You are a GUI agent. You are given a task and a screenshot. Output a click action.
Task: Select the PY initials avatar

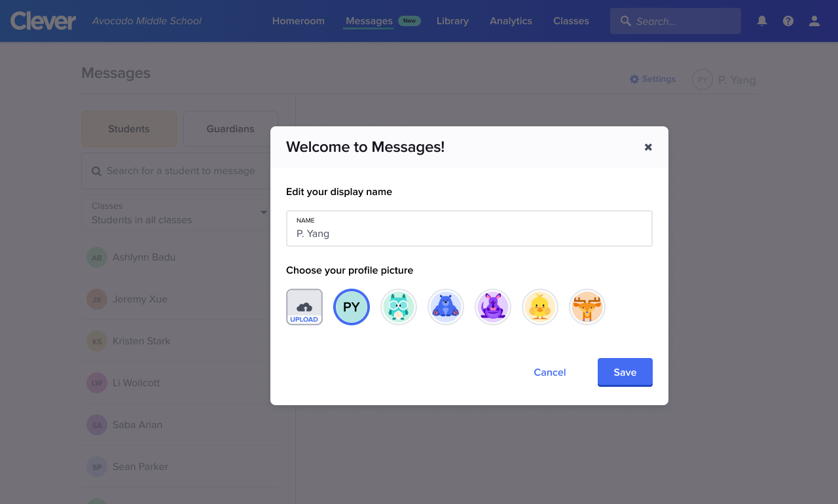coord(352,306)
